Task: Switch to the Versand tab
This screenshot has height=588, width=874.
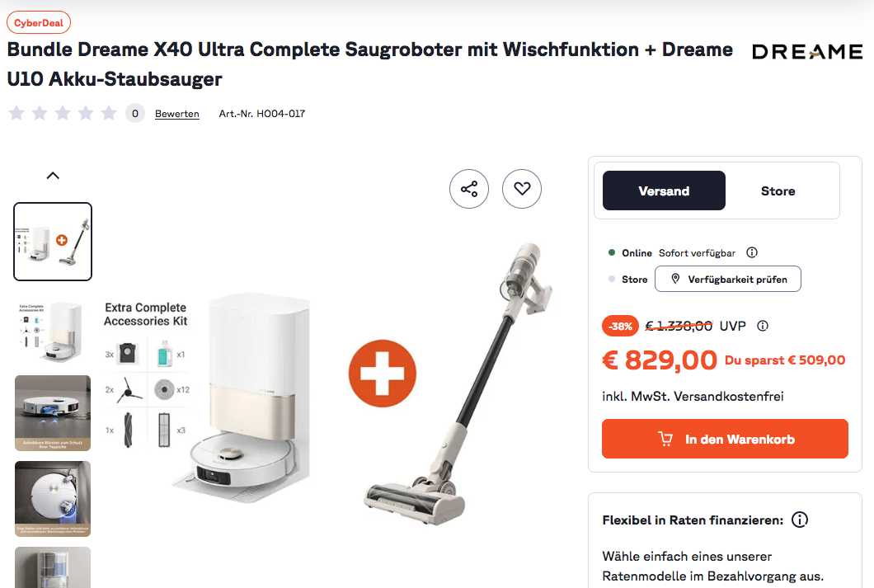Action: (x=664, y=191)
